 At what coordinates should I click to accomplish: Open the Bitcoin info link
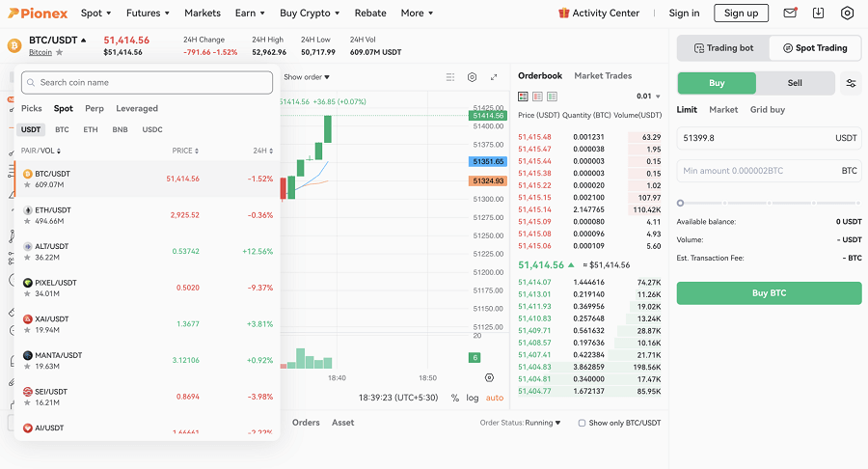point(41,52)
